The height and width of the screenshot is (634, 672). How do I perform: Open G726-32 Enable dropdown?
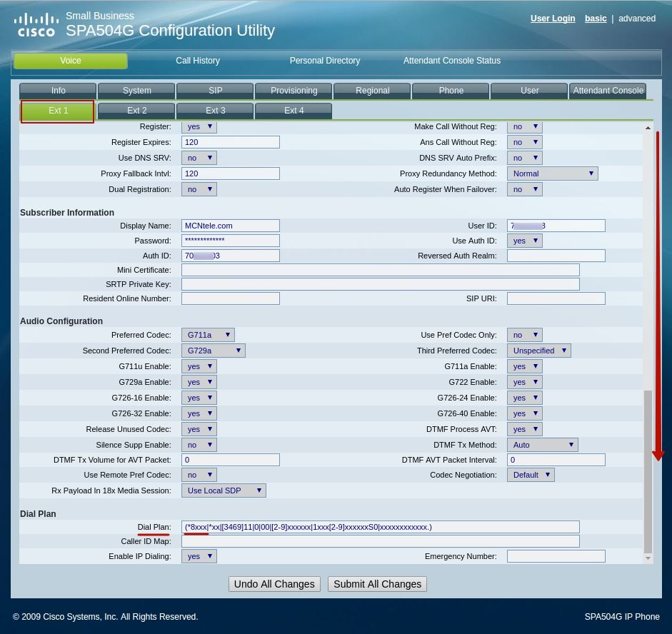(x=199, y=413)
